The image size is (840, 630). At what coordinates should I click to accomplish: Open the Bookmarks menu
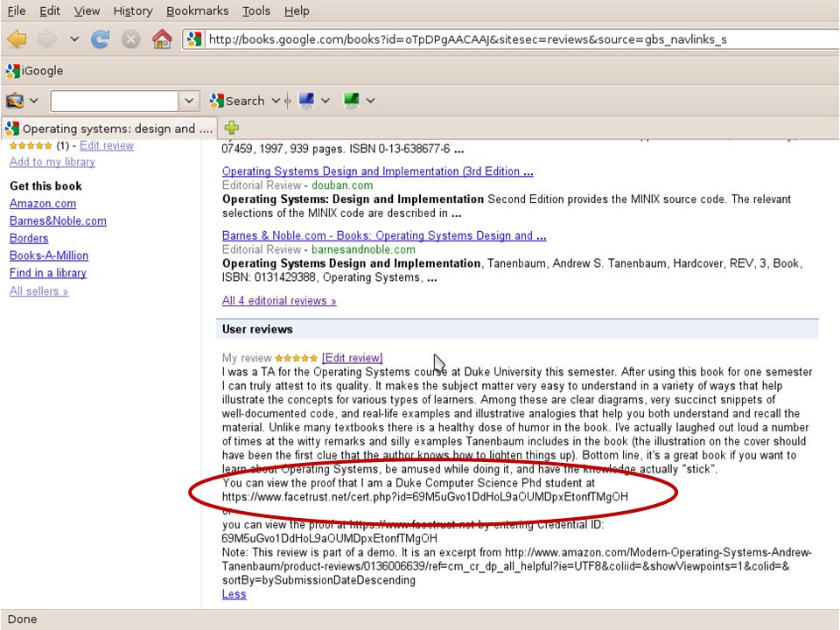197,10
